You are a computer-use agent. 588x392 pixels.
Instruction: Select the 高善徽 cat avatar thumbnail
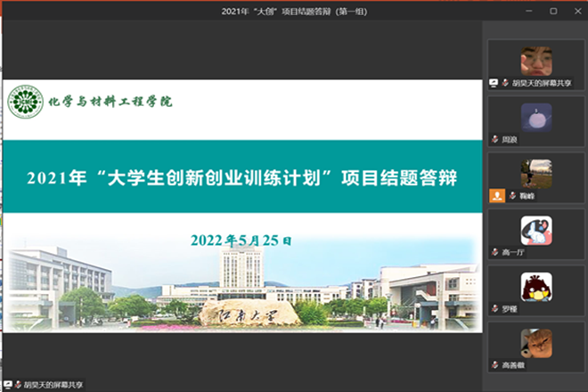point(535,343)
